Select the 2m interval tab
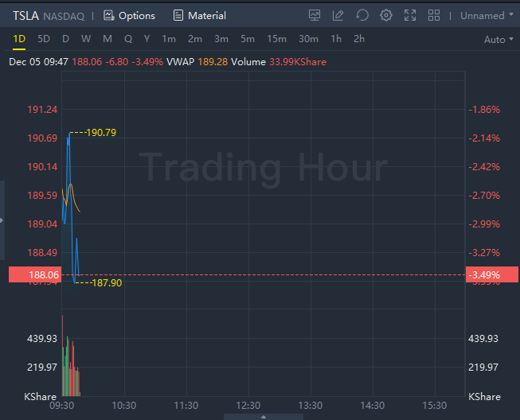520x420 pixels. point(195,39)
